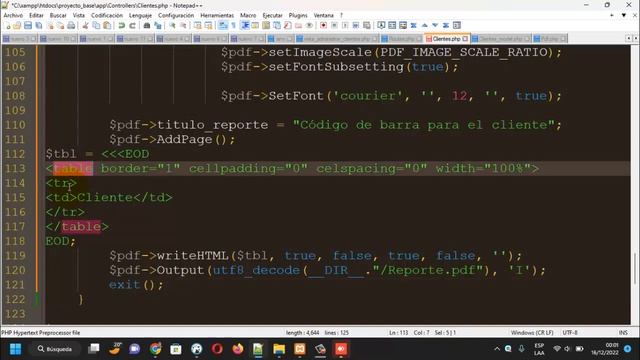This screenshot has height=360, width=640.
Task: Click the UTF-8 encoding in the status bar
Action: (x=569, y=333)
